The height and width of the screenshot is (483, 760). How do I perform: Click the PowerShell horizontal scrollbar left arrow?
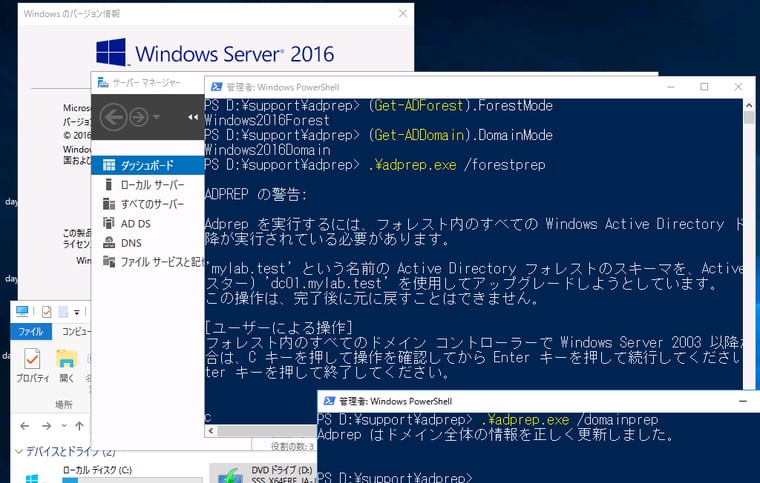(211, 431)
